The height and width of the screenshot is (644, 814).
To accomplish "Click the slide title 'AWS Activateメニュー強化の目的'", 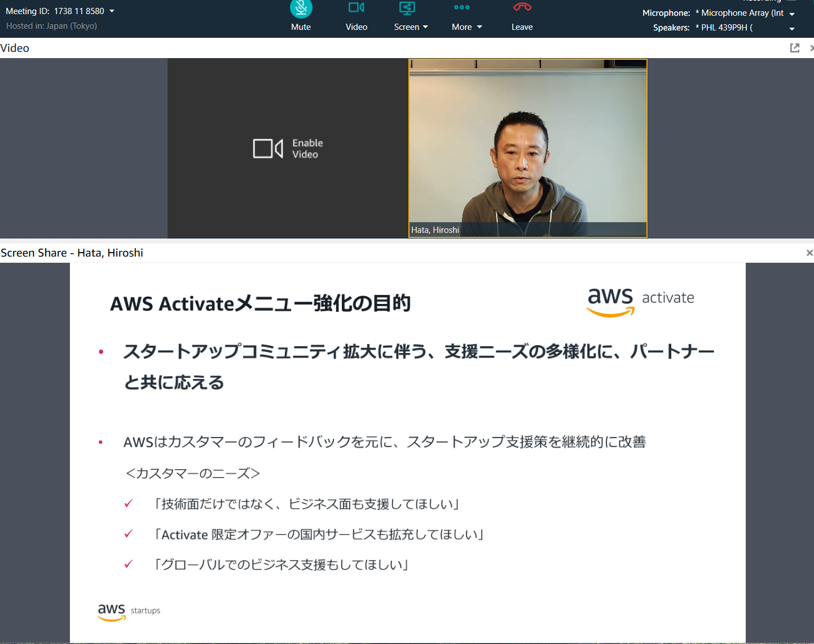I will coord(260,303).
